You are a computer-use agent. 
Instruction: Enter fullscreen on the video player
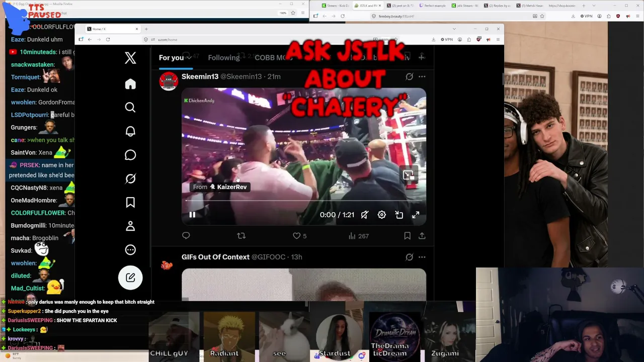[416, 215]
